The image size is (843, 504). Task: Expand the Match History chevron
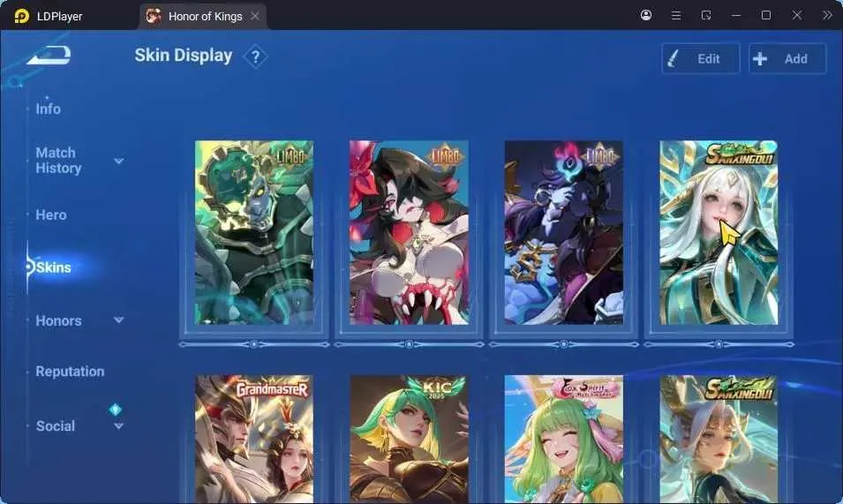pos(119,161)
